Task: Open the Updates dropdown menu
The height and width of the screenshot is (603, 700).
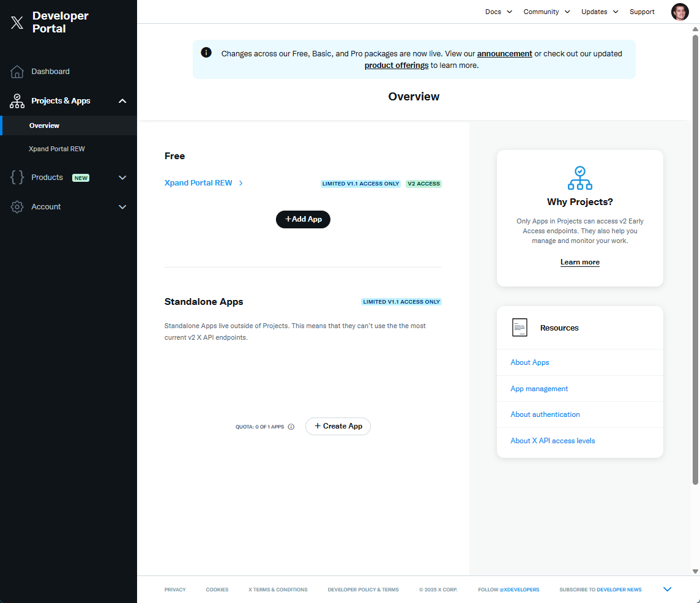Action: [x=600, y=12]
